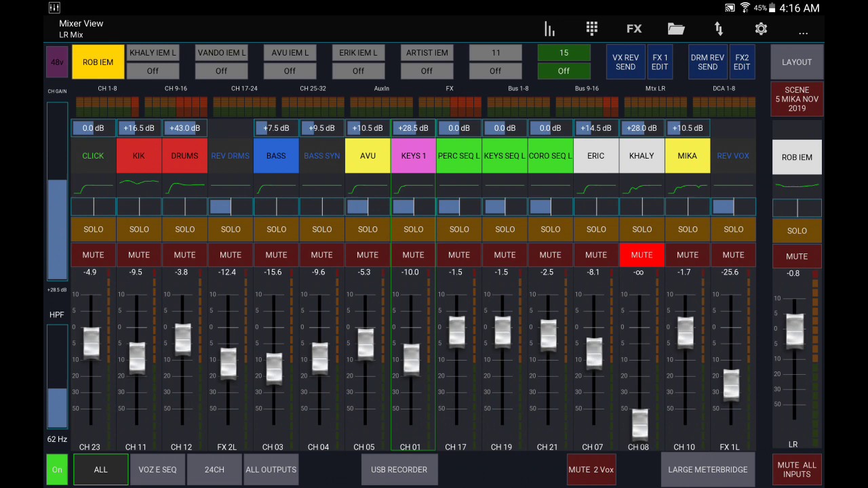Tap MUTE 2 Vox button
The height and width of the screenshot is (488, 868).
pyautogui.click(x=591, y=469)
